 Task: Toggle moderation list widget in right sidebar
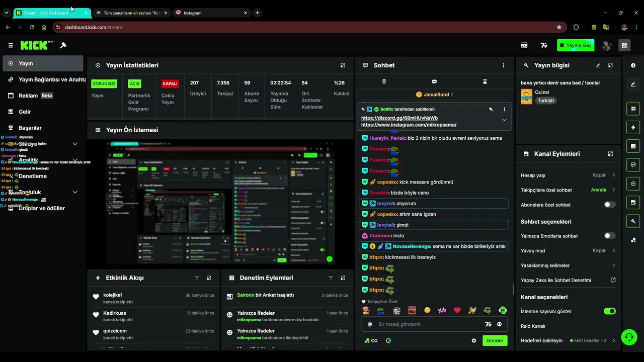pyautogui.click(x=633, y=146)
